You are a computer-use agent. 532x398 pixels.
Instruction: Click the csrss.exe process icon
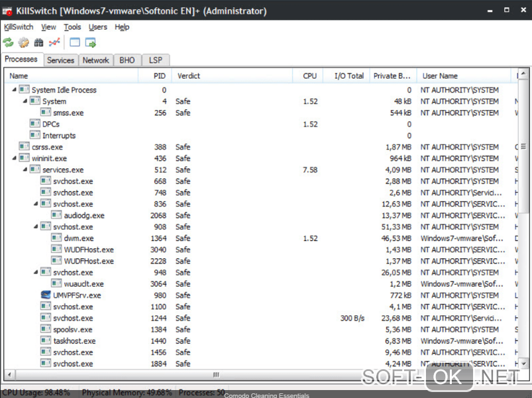(24, 146)
